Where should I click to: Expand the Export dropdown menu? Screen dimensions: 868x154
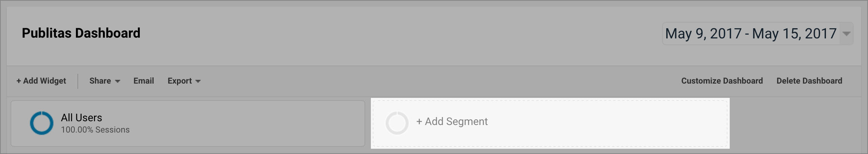[184, 81]
